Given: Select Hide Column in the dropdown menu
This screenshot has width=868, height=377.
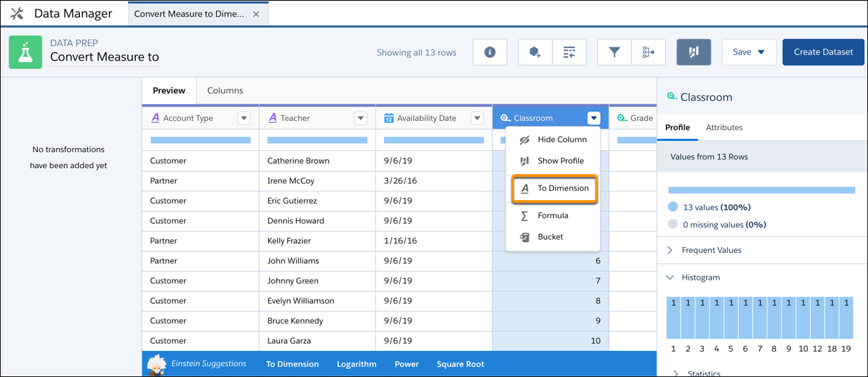Looking at the screenshot, I should tap(562, 139).
